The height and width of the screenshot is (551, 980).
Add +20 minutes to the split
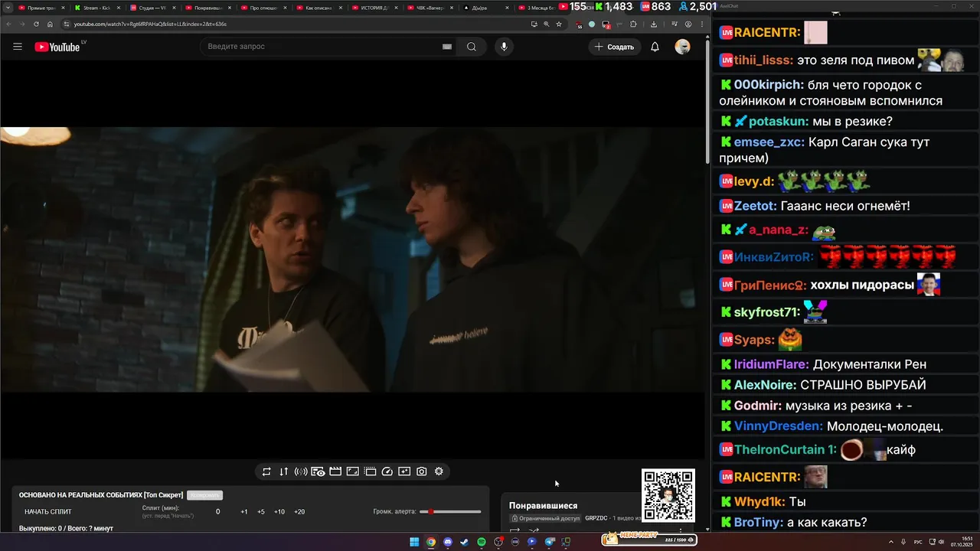[299, 512]
